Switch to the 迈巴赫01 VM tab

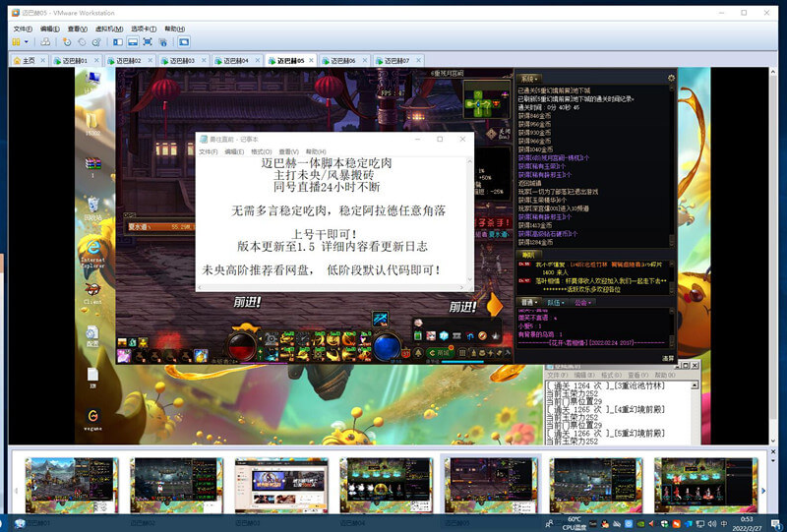(x=75, y=61)
